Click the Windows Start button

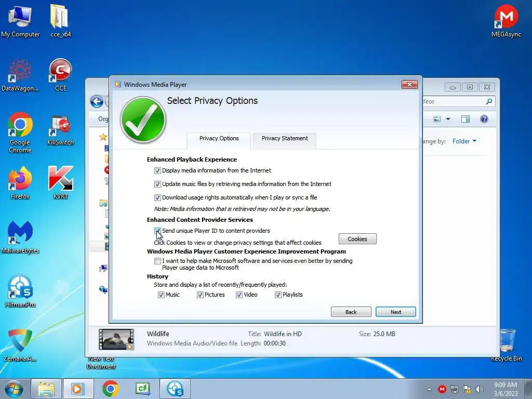[14, 389]
